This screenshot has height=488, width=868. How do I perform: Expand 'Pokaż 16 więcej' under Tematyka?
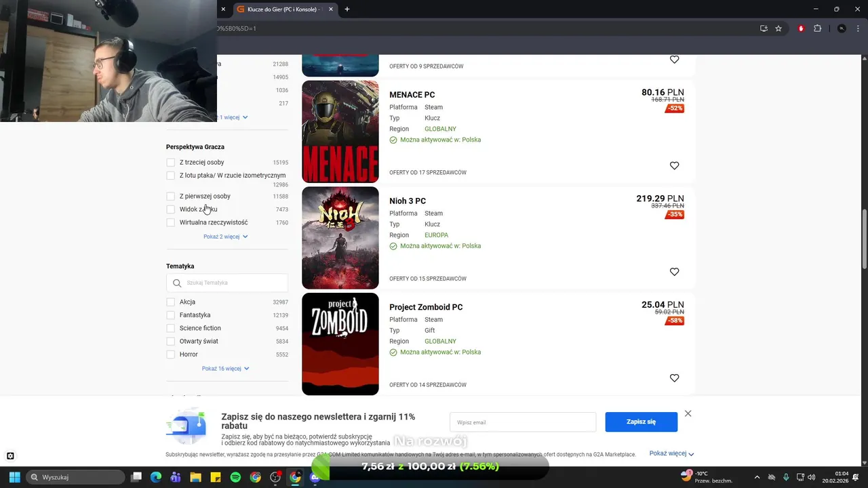click(226, 369)
